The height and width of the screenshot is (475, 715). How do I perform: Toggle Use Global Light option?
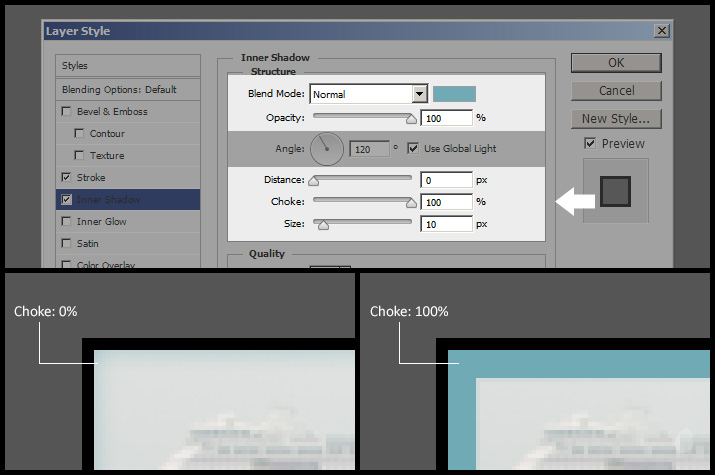[x=413, y=149]
